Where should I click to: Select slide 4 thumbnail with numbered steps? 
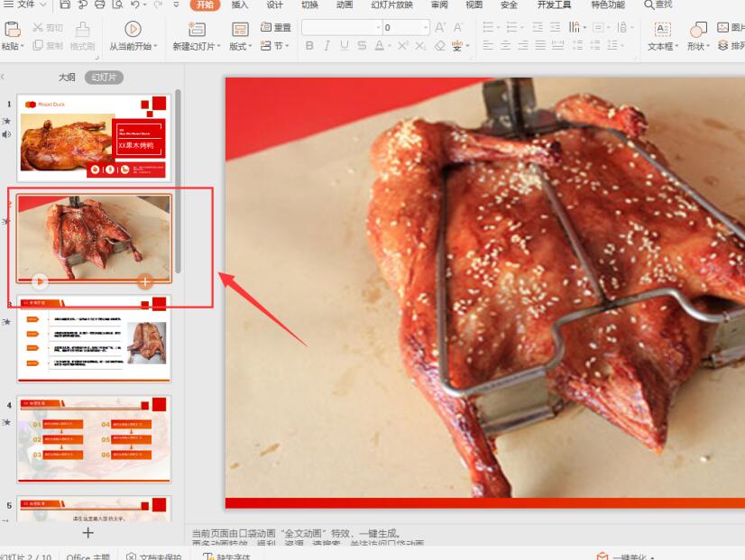pyautogui.click(x=94, y=439)
